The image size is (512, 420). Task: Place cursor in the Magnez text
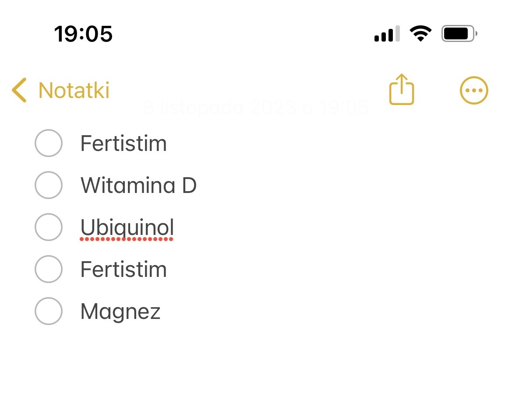point(120,312)
